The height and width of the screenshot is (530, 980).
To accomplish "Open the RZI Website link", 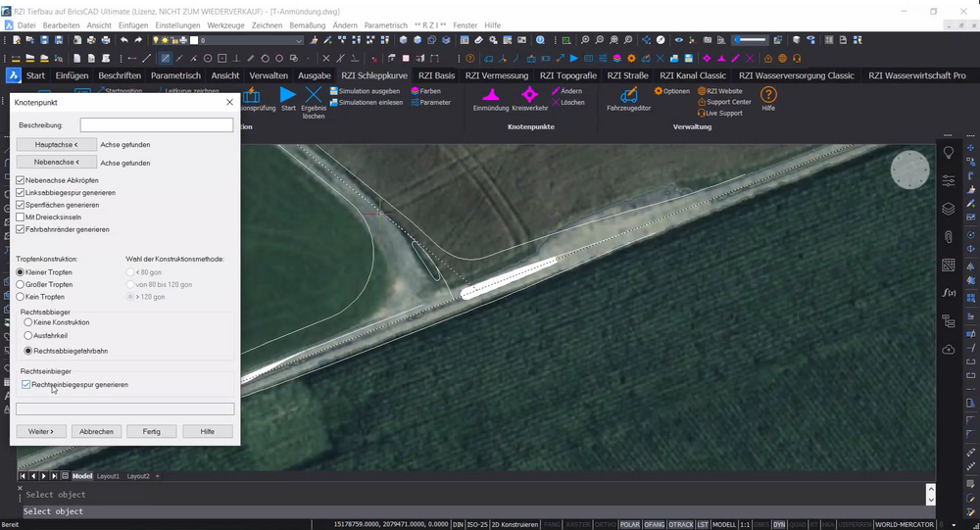I will coord(720,91).
